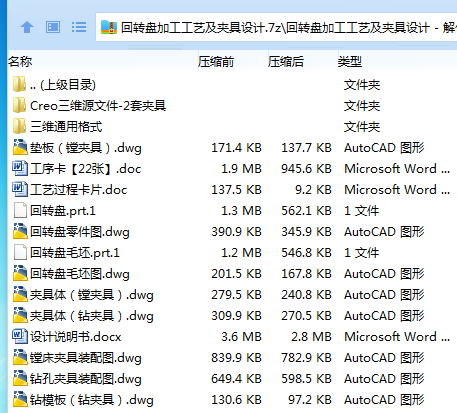This screenshot has width=457, height=413.
Task: Click DWG icon of 钻孔夹具装配图.dwg
Action: (x=20, y=378)
